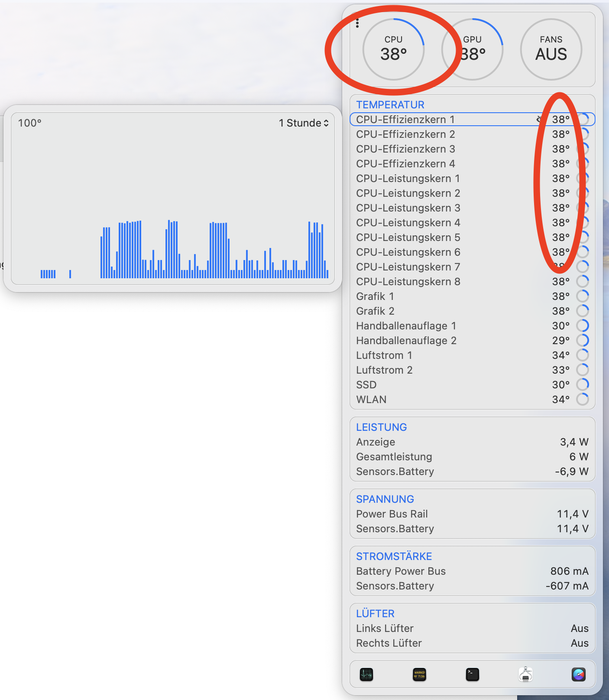Click the ring indicator for CPU-Leistungskern 7
609x700 pixels.
583,267
